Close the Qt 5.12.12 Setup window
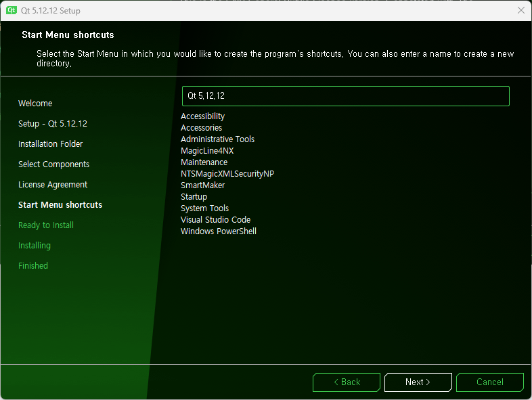The width and height of the screenshot is (532, 400). (x=520, y=10)
